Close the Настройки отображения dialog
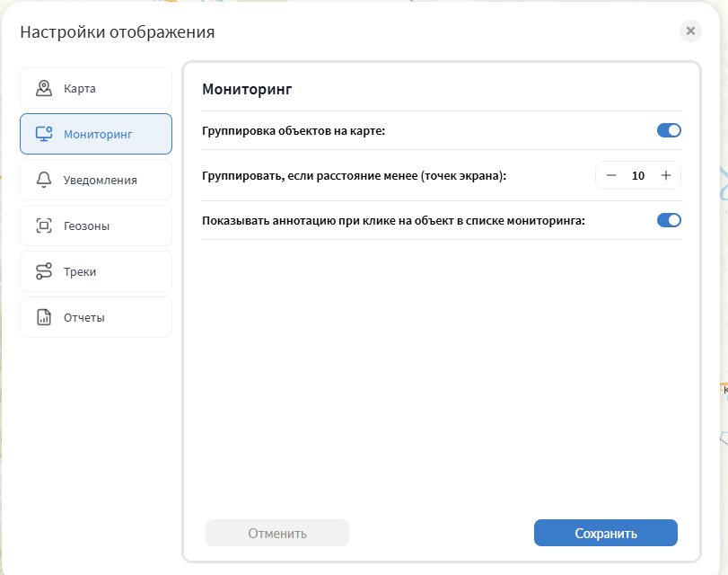 click(690, 31)
